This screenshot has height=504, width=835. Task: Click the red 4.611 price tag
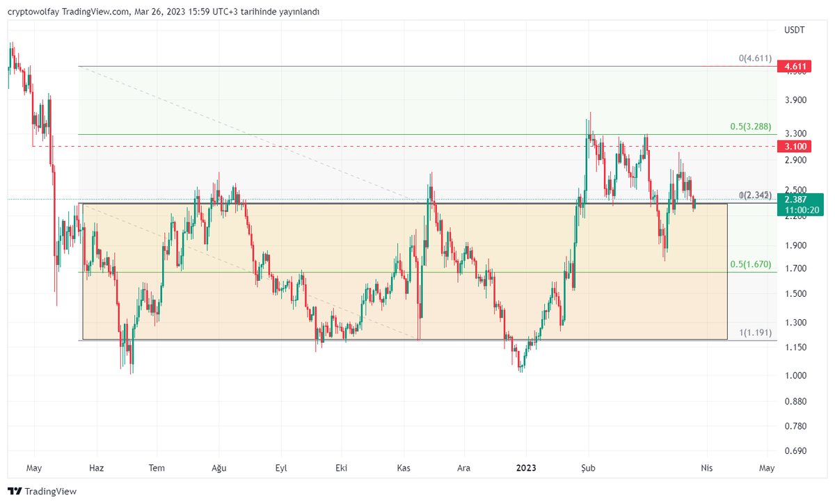coord(795,67)
